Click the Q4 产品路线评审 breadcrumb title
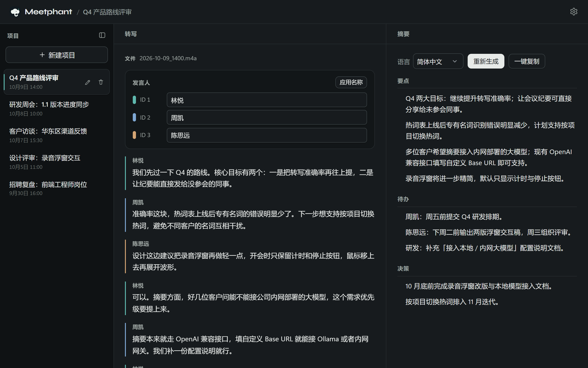 point(107,12)
